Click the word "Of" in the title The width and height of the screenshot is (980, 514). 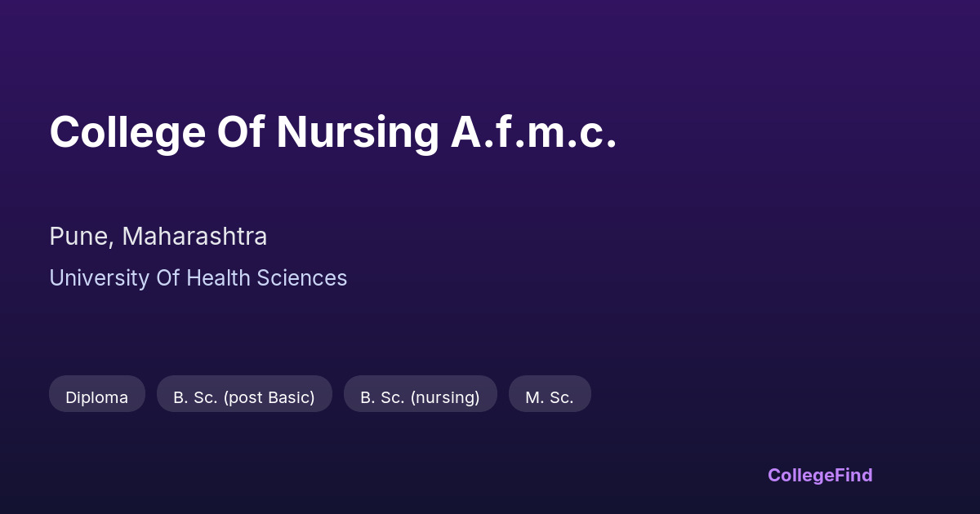tap(240, 132)
